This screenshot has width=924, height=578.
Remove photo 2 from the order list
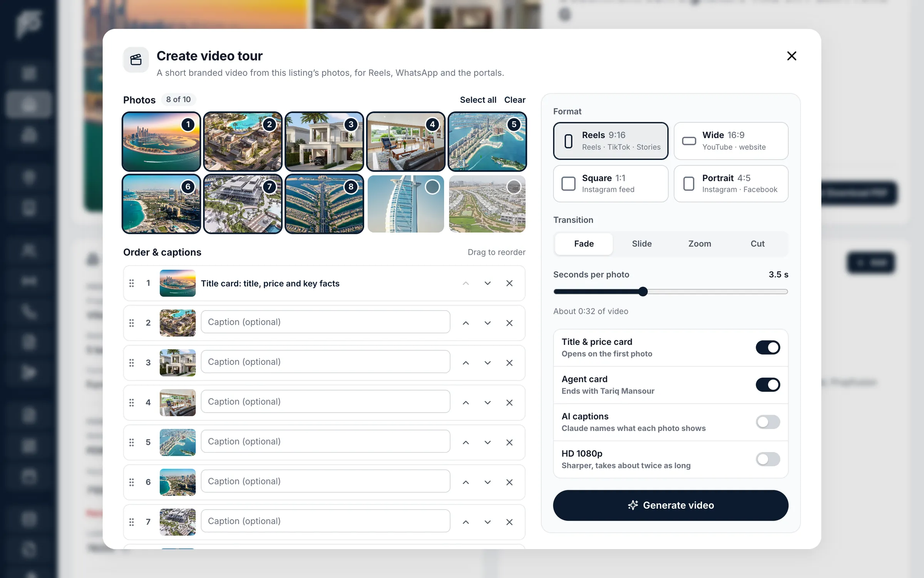click(509, 323)
